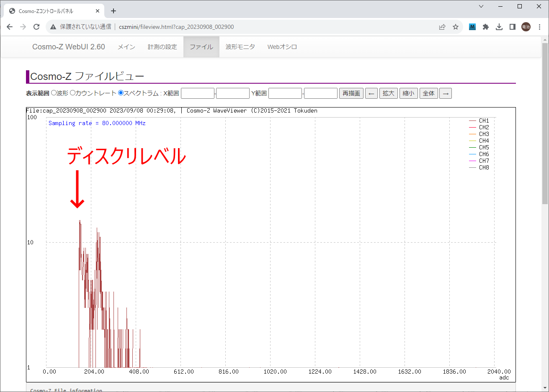Screen dimensions: 549x392
Task: Expand the tab search chevron in the title bar
Action: tap(481, 6)
